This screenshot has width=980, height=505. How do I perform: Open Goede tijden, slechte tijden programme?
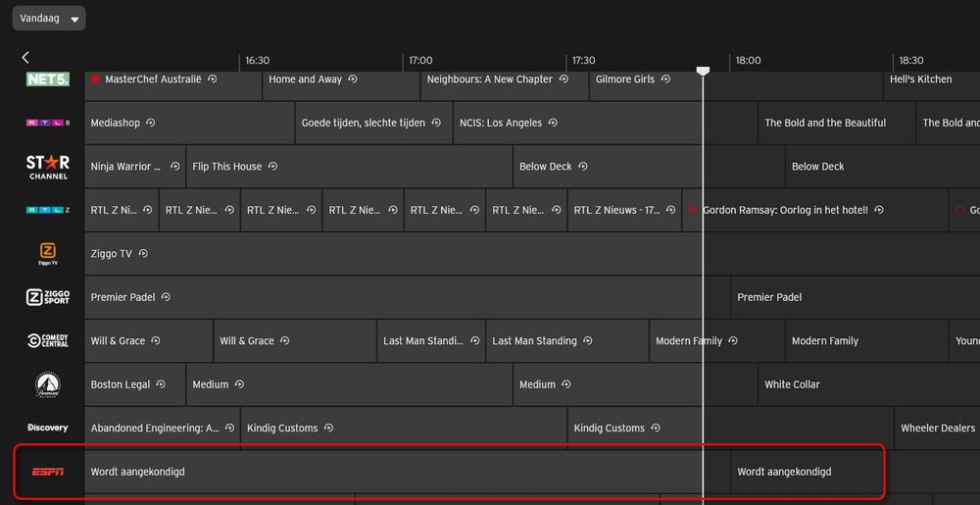point(373,124)
